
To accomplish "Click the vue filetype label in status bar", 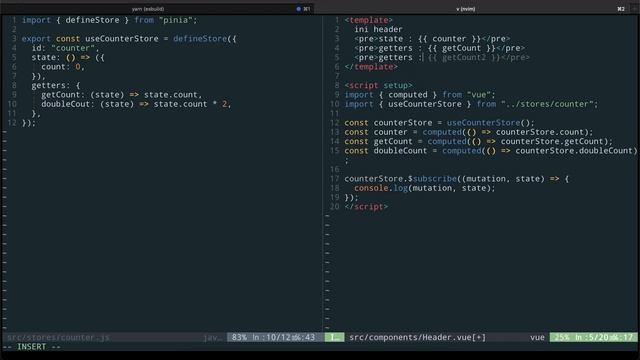I will (x=537, y=337).
